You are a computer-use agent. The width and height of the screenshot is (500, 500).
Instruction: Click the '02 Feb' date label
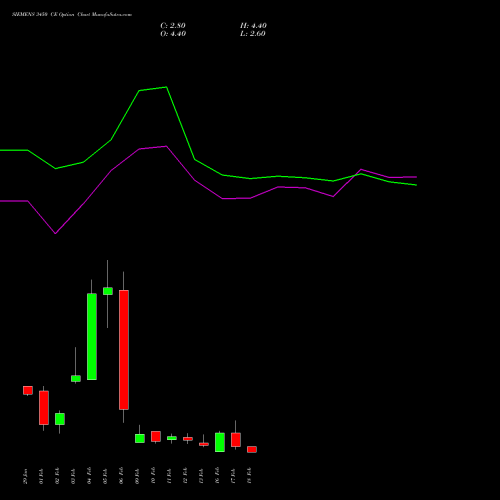tap(58, 476)
